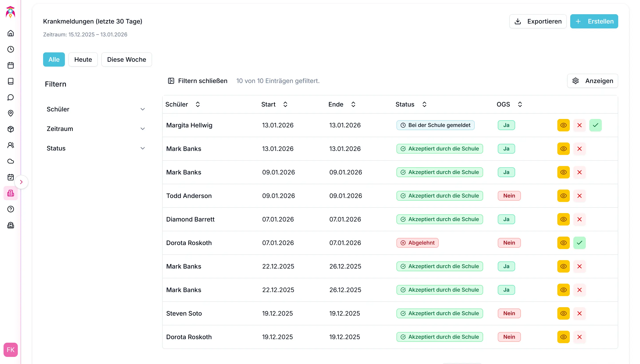View Todd Anderson's entry via eye icon
This screenshot has width=640, height=364.
click(x=563, y=196)
